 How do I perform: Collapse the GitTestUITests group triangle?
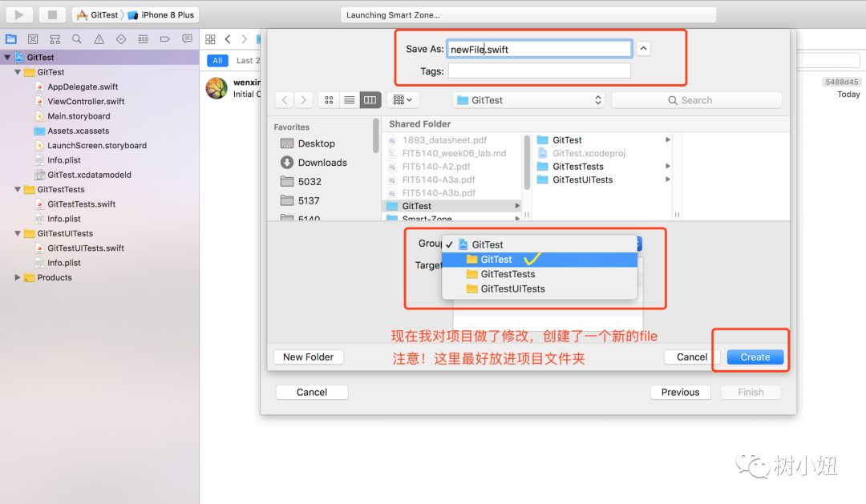click(18, 233)
